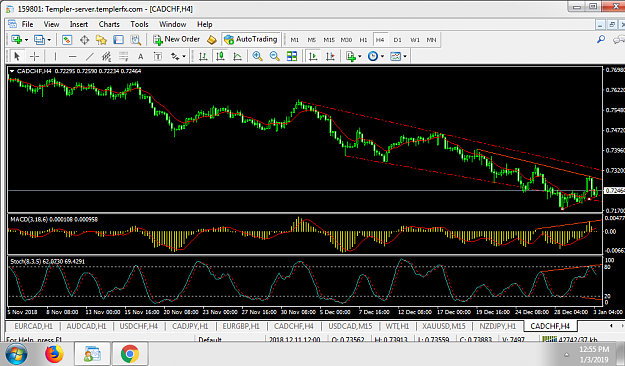Open Chrome from the taskbar
Image resolution: width=625 pixels, height=366 pixels.
click(x=130, y=354)
